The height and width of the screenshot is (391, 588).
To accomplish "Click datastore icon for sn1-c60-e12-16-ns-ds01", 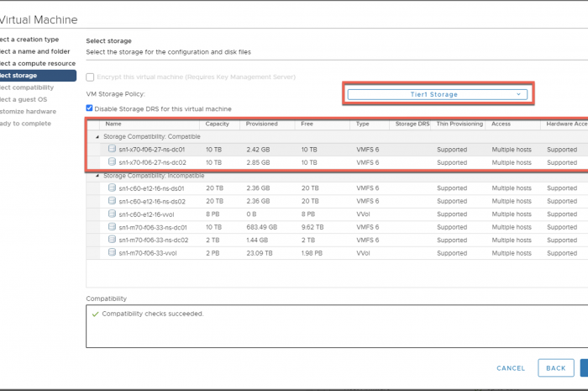I will [112, 188].
